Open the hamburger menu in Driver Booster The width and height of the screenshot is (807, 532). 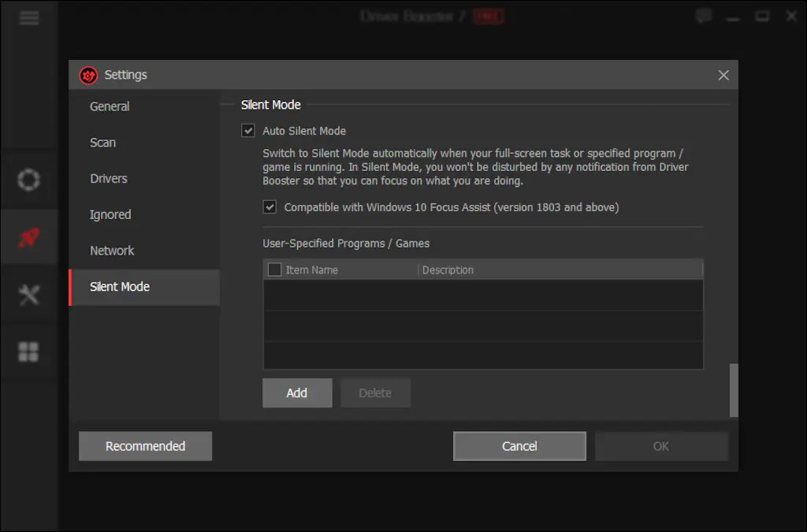coord(29,17)
